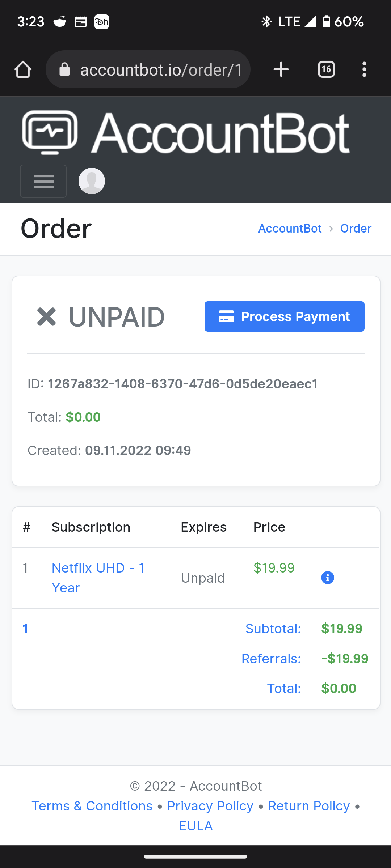View the Return Policy link

click(x=309, y=806)
